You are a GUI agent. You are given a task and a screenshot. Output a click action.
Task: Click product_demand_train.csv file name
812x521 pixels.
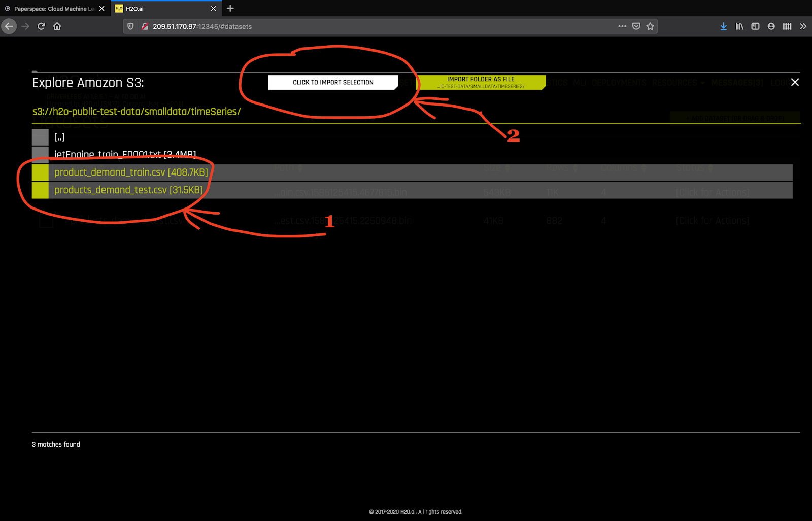click(131, 172)
